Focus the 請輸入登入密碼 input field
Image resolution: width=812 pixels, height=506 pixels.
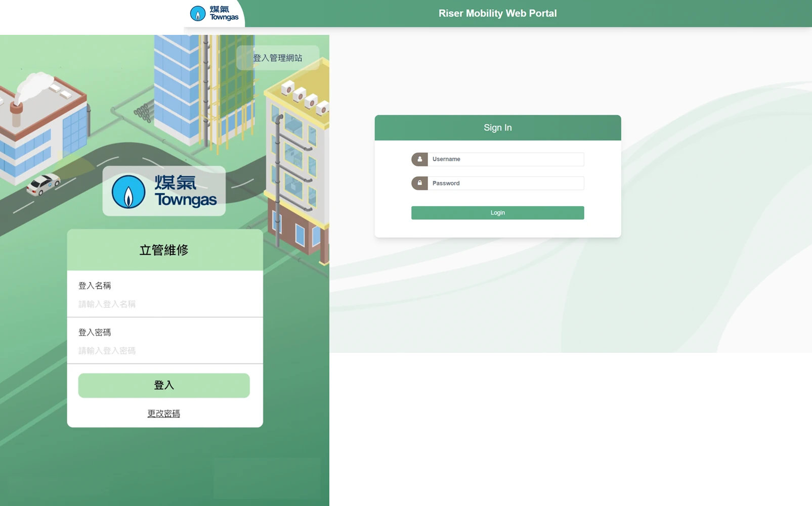click(x=164, y=350)
